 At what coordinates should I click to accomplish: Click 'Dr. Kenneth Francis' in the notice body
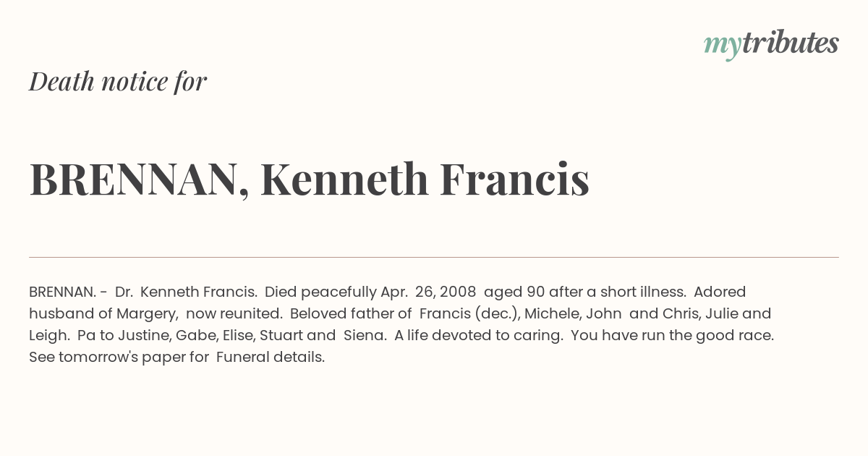pyautogui.click(x=186, y=292)
